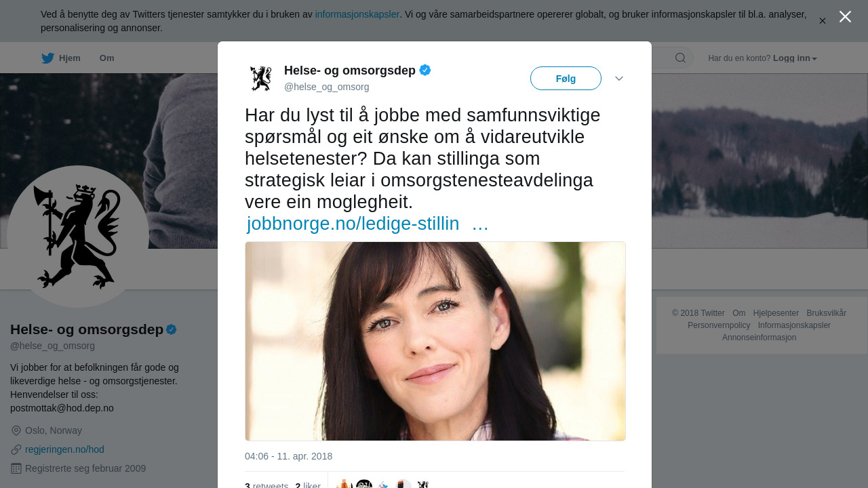Follow Helse- og omsorgsdep with Følg button
This screenshot has width=868, height=488.
566,79
